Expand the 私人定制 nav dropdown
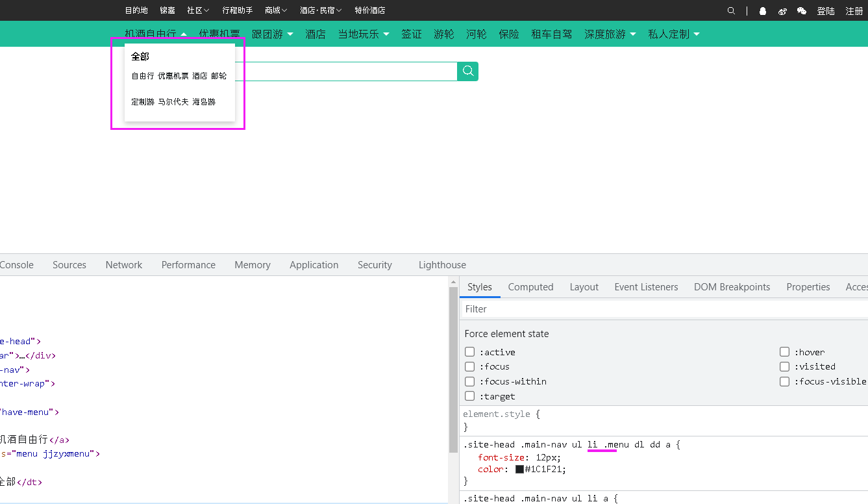Viewport: 868px width, 504px height. pyautogui.click(x=697, y=34)
